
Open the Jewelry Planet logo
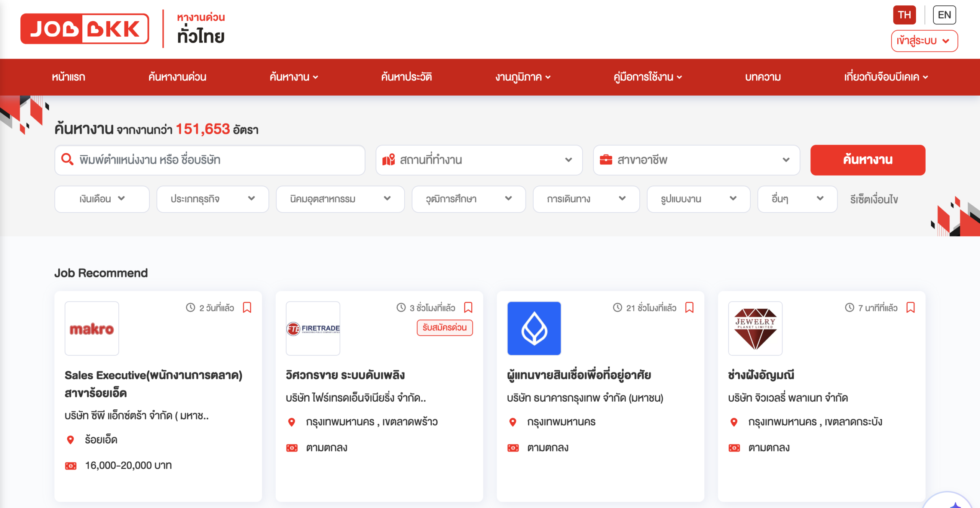click(x=755, y=328)
